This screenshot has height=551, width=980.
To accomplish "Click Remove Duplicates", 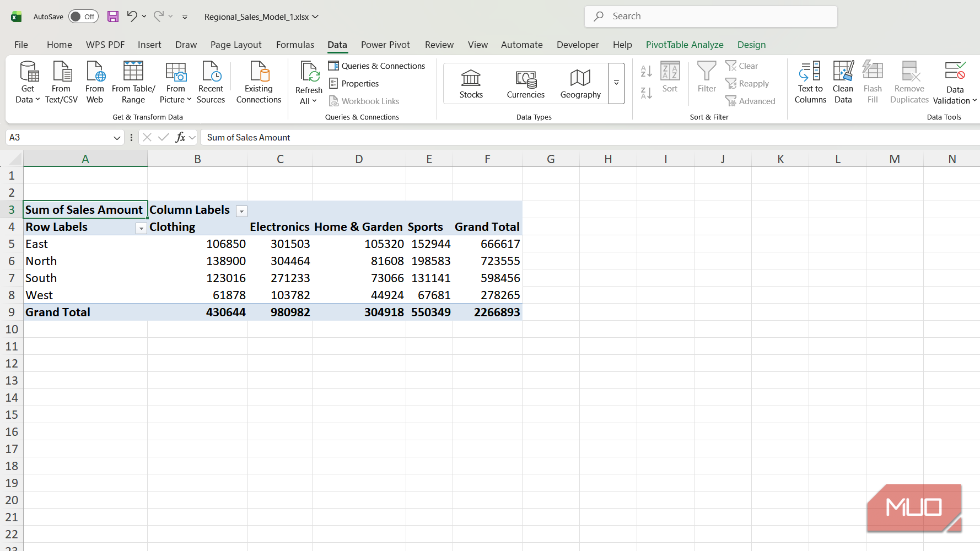I will coord(909,82).
